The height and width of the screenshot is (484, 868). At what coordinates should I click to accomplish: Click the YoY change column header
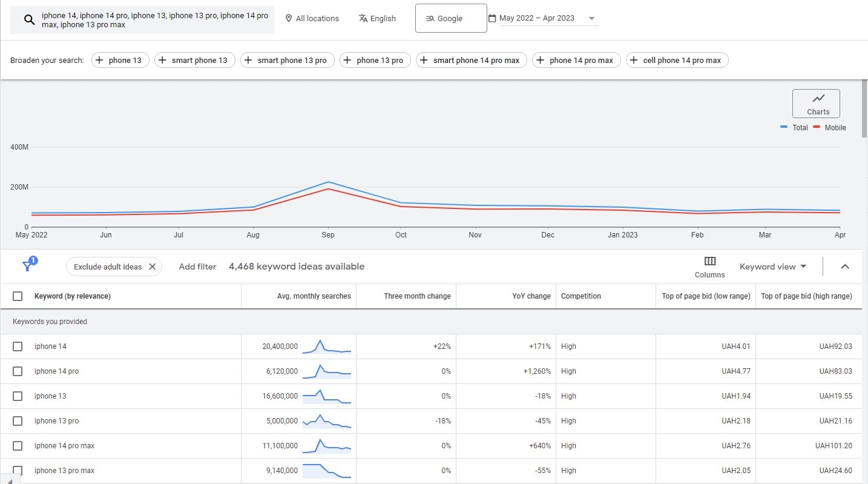point(531,296)
